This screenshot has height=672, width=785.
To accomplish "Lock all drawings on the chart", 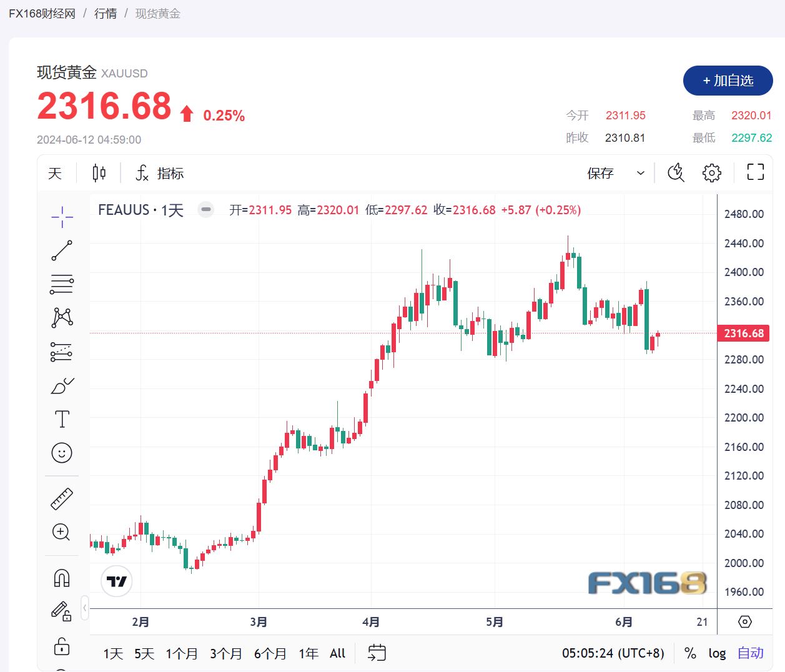I will [61, 647].
